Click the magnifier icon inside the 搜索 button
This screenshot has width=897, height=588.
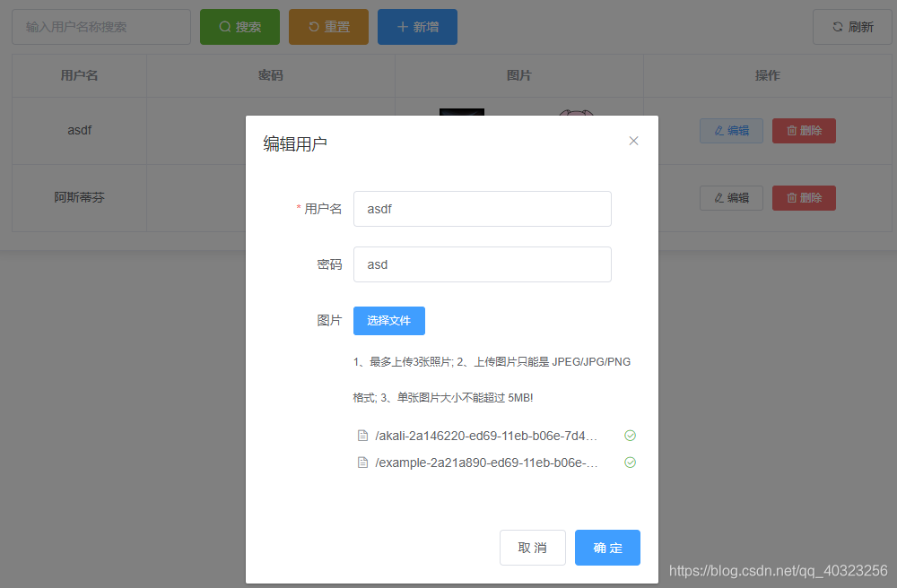pos(224,26)
